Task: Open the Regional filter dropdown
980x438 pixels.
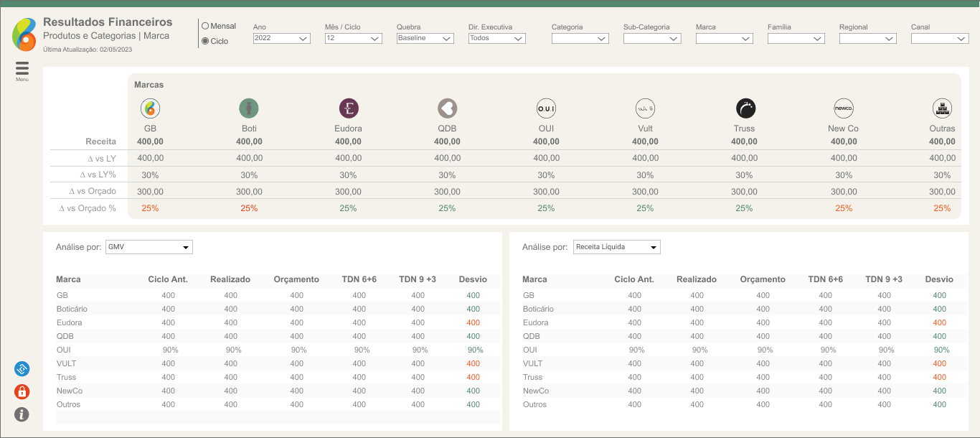Action: click(867, 39)
